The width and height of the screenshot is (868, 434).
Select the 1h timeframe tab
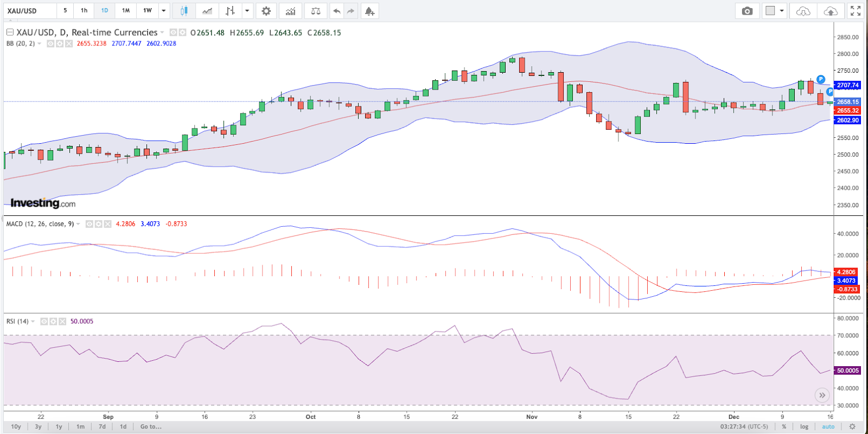(84, 11)
